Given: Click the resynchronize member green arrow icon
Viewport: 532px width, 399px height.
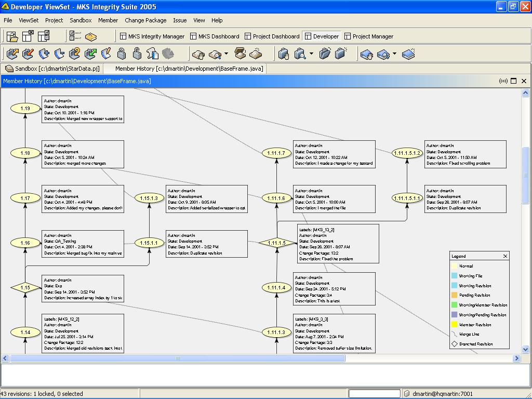Looking at the screenshot, I should [90, 54].
